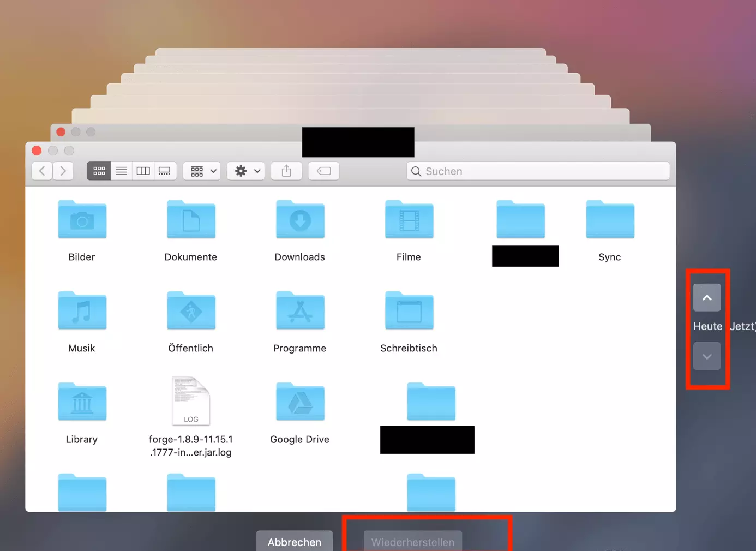Switch to icon view
The height and width of the screenshot is (551, 756).
(x=99, y=171)
